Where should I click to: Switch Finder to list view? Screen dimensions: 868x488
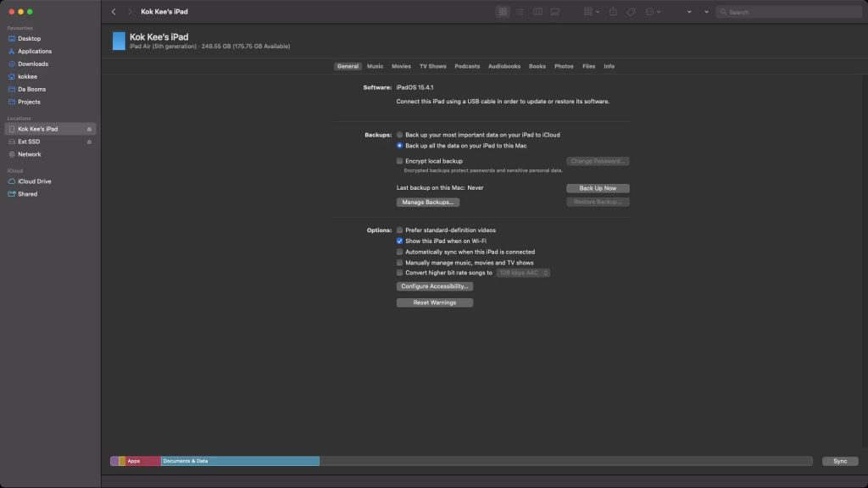pos(520,12)
